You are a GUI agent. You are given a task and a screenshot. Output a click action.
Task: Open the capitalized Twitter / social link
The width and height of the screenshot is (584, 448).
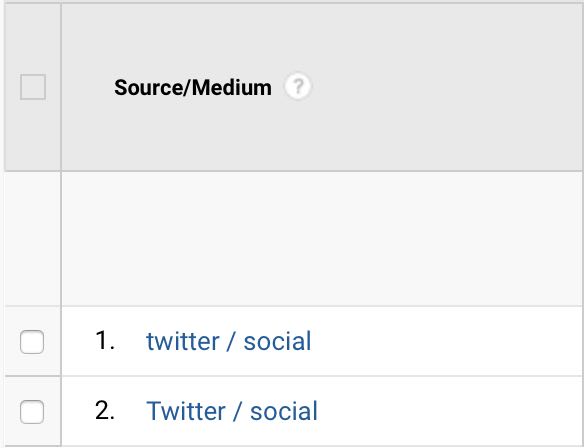pyautogui.click(x=232, y=411)
